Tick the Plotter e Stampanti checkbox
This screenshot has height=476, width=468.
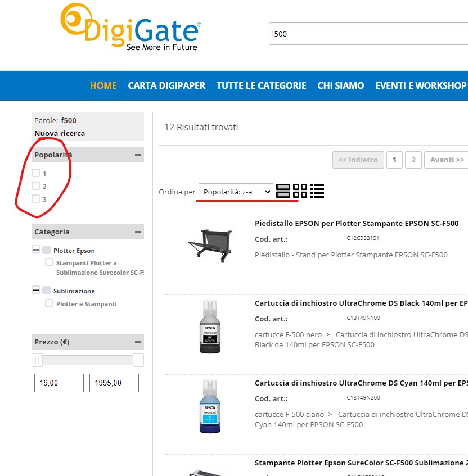pos(49,303)
